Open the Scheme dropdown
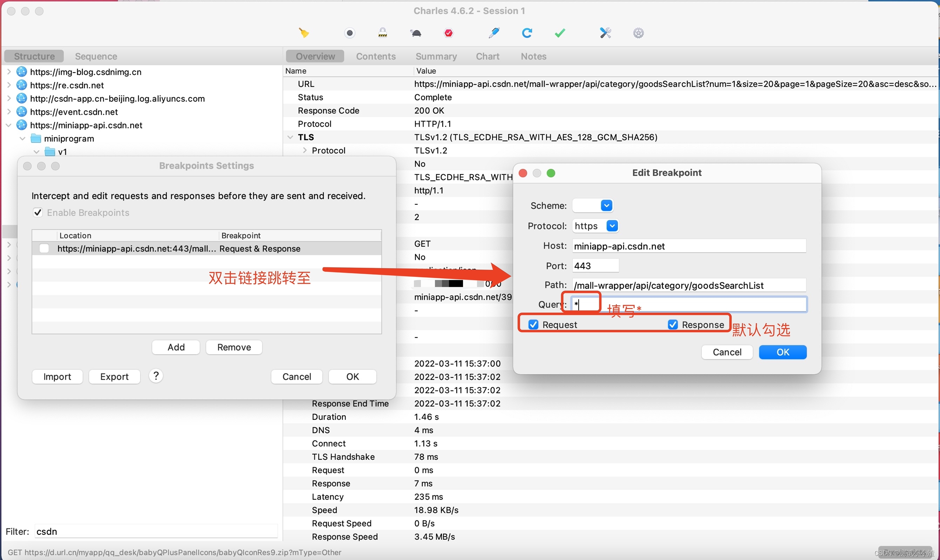 pyautogui.click(x=606, y=206)
